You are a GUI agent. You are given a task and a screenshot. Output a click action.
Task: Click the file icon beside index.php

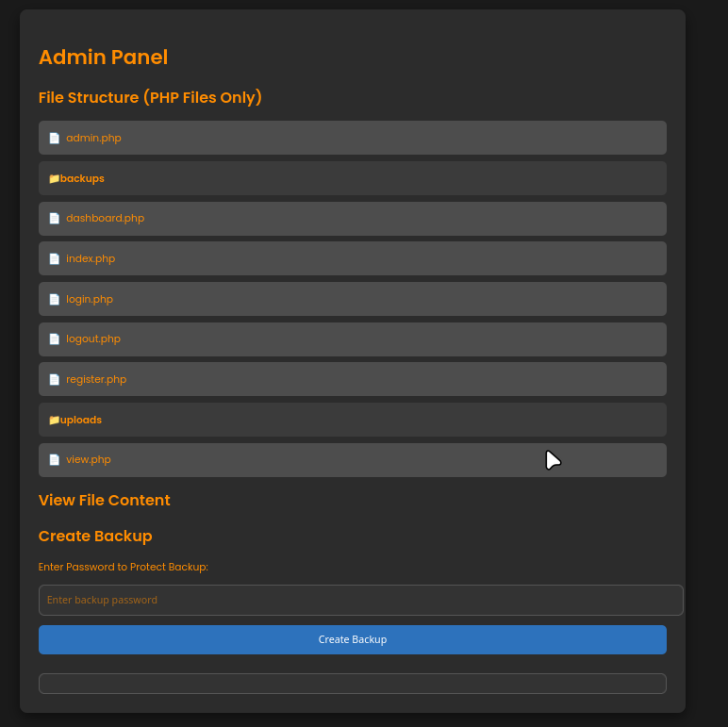coord(54,259)
